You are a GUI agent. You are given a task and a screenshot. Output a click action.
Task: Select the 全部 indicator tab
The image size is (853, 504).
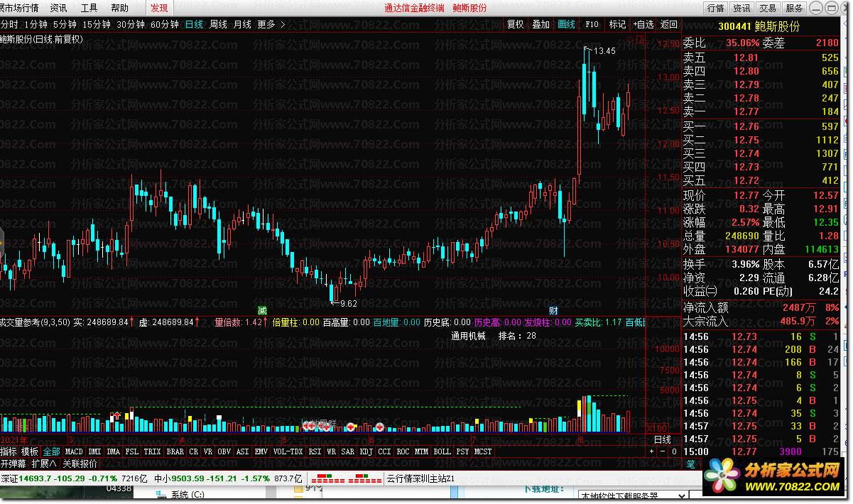coord(52,451)
